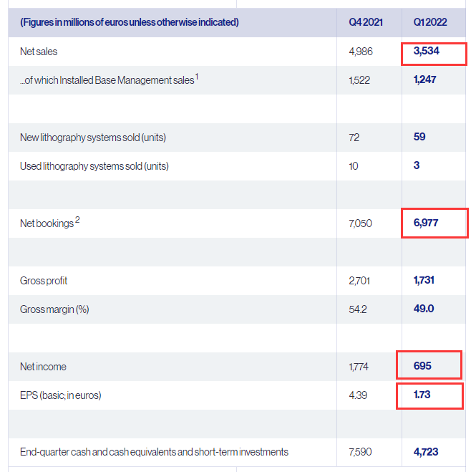Click the Q1 2022 column header
476x472 pixels.
click(429, 22)
